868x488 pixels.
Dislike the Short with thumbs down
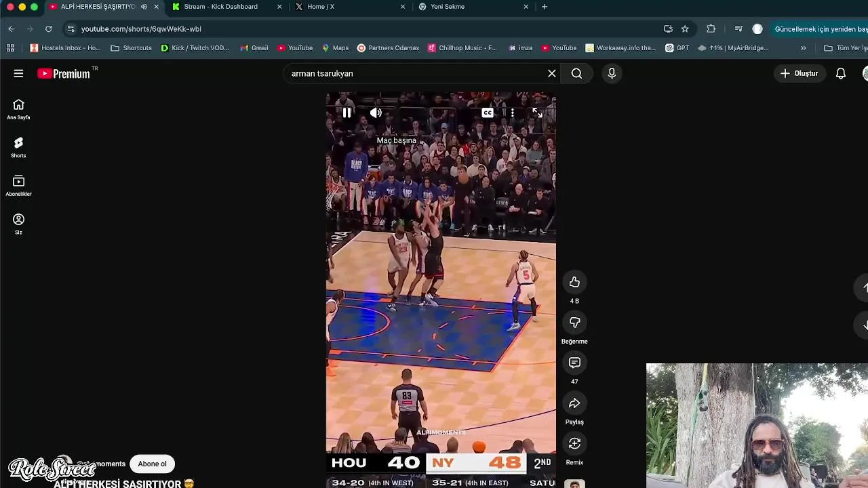(574, 323)
